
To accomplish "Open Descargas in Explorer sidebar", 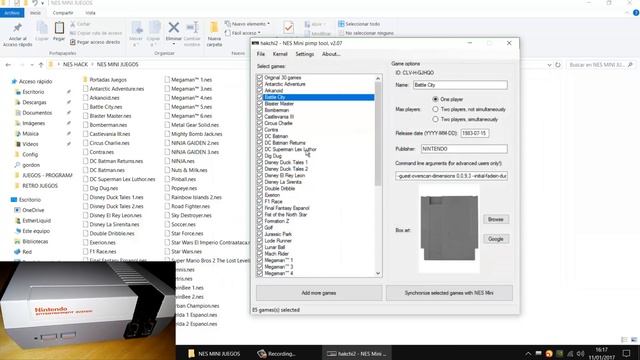I will pos(34,102).
